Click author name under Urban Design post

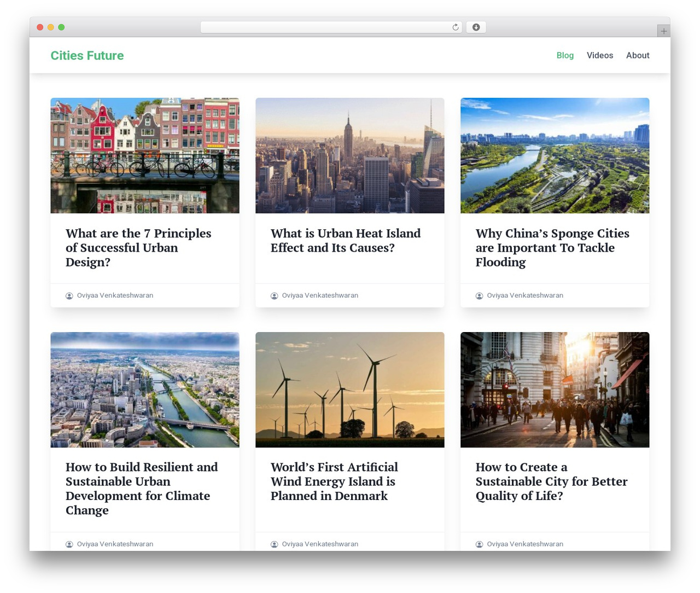[115, 295]
